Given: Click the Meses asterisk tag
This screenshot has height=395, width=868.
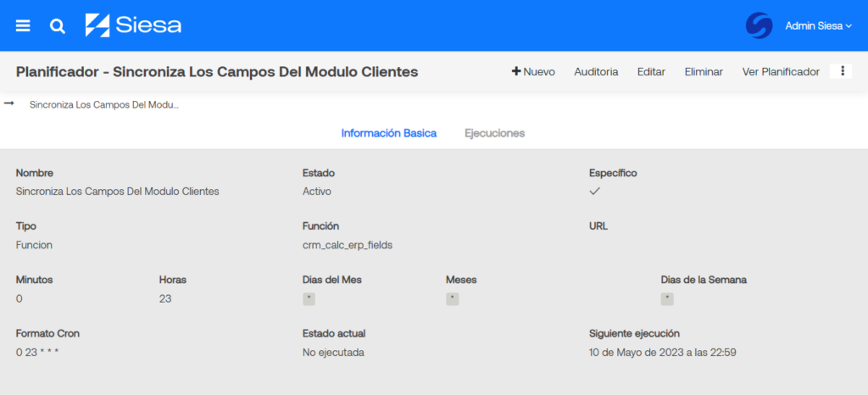Looking at the screenshot, I should [453, 298].
